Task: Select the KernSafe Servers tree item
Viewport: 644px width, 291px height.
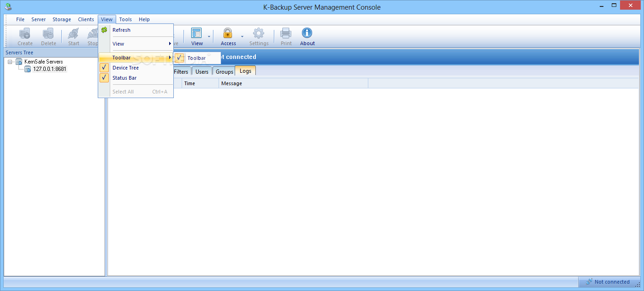Action: click(x=43, y=62)
